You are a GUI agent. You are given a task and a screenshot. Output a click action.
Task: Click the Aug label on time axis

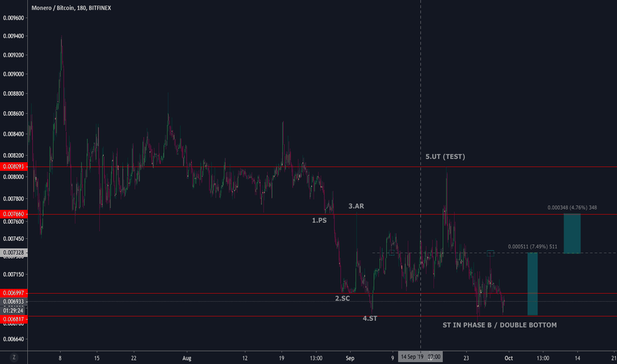(x=187, y=358)
